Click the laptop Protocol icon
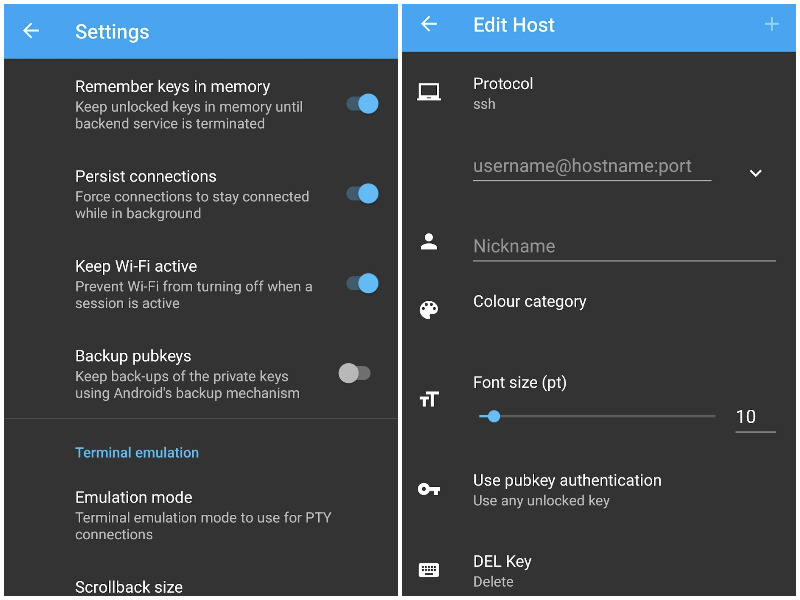The image size is (800, 600). point(429,92)
